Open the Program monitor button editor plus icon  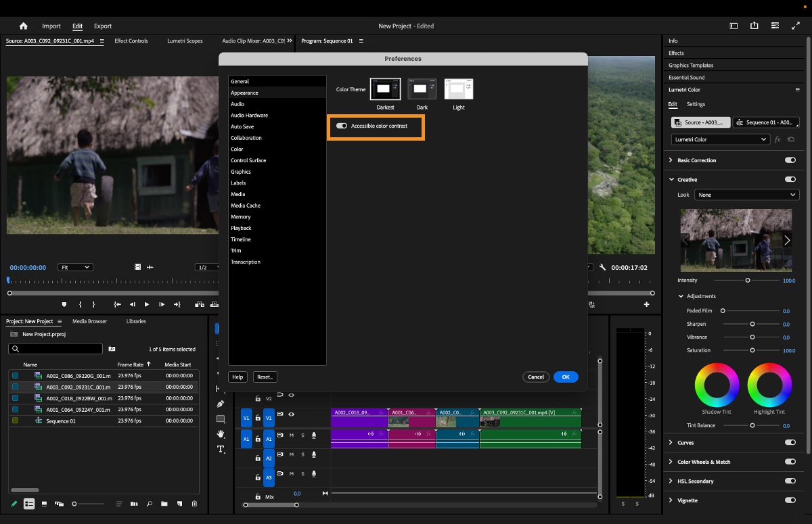(646, 305)
